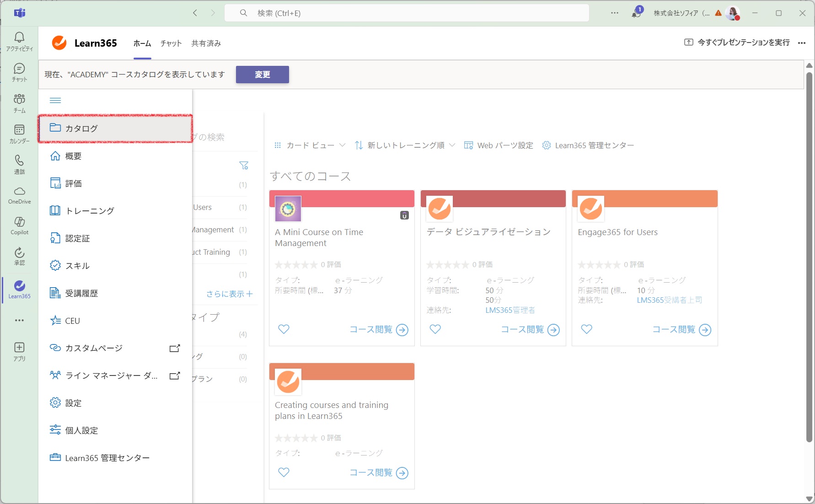Open カード ビュー view dropdown
The width and height of the screenshot is (815, 504).
pos(309,145)
